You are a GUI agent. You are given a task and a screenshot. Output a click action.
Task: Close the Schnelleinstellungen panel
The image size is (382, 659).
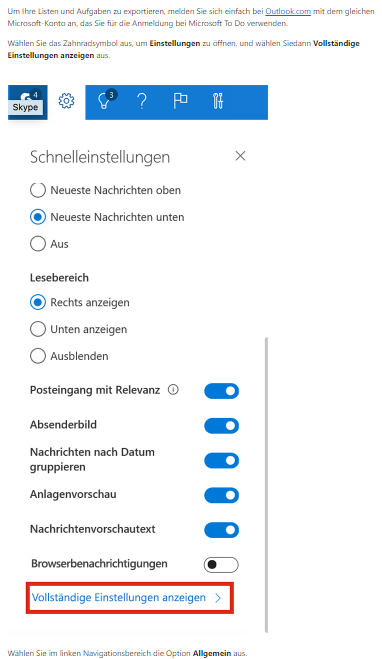click(x=240, y=156)
